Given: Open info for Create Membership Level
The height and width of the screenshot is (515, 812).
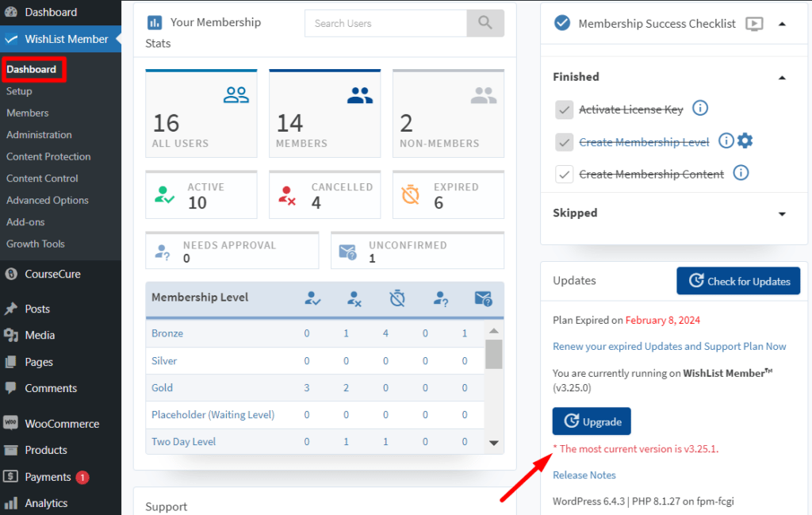Looking at the screenshot, I should tap(726, 140).
